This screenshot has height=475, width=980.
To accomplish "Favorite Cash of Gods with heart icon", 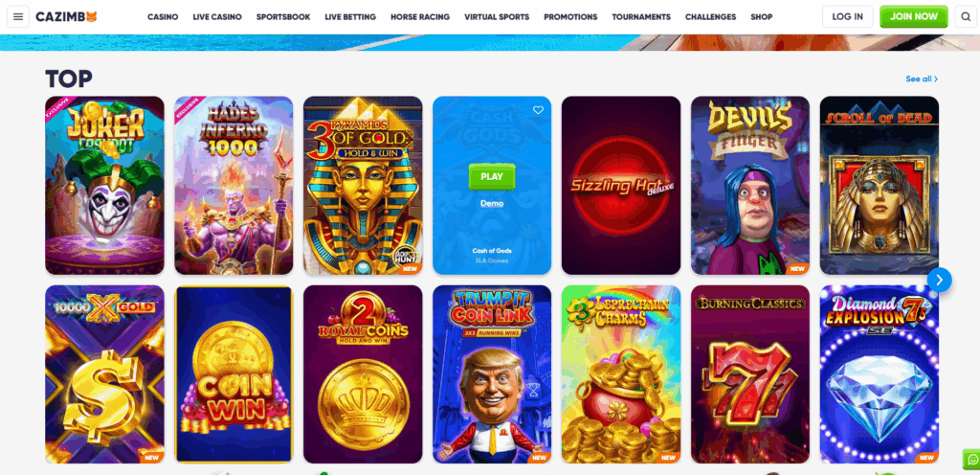I will (538, 110).
